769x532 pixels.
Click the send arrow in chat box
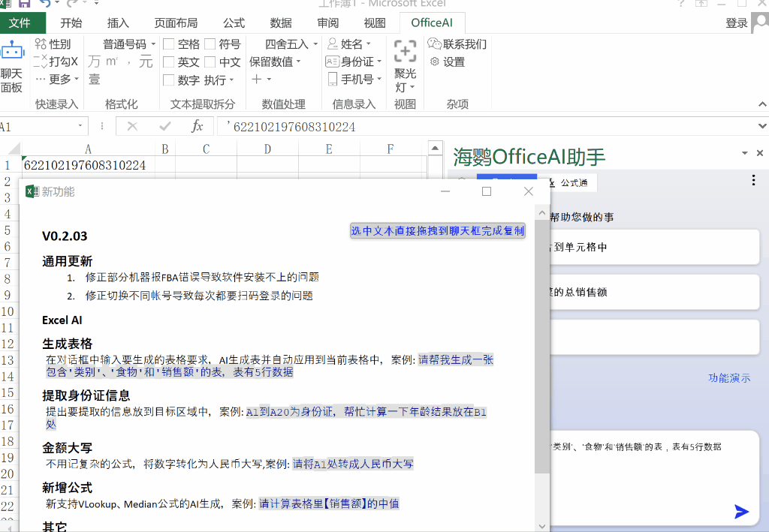(741, 512)
